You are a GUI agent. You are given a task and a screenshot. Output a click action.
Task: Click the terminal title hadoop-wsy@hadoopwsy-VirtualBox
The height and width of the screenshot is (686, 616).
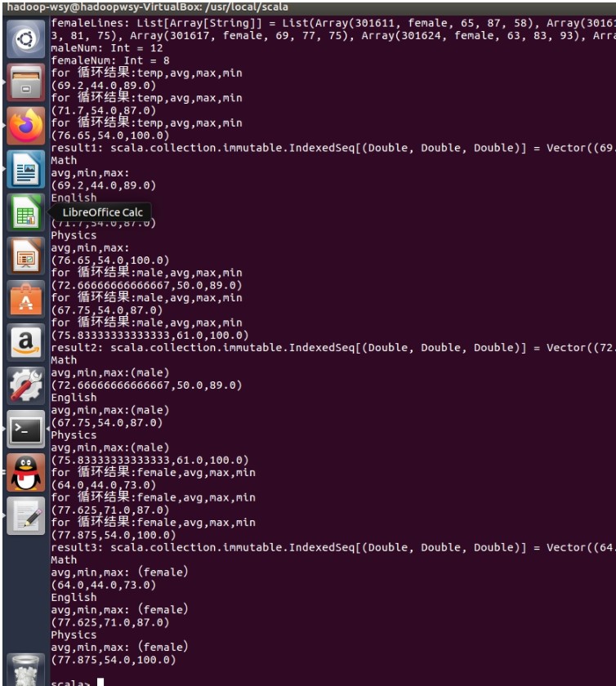coord(148,7)
